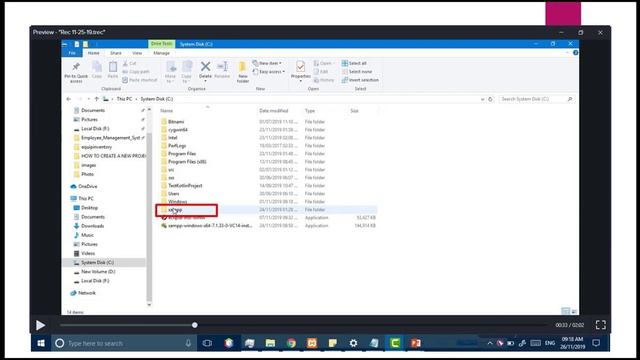Image resolution: width=640 pixels, height=360 pixels.
Task: Open the Easy access dropdown
Action: coord(269,72)
